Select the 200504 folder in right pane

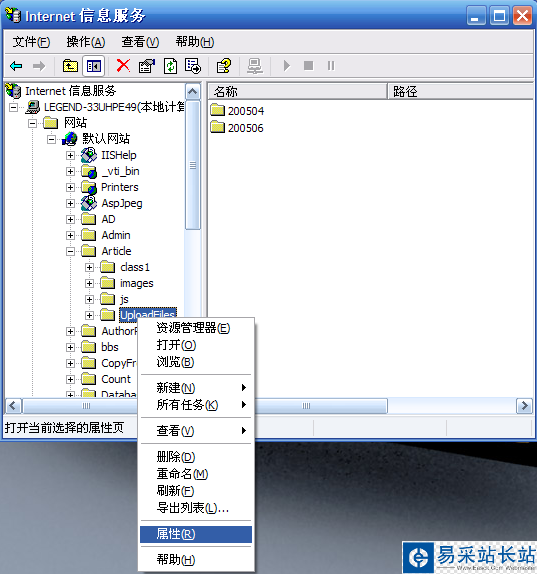(237, 110)
